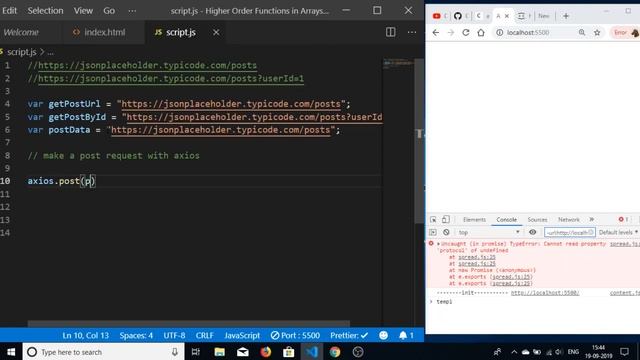This screenshot has height=360, width=640.
Task: Open the View menu
Action: (83, 11)
